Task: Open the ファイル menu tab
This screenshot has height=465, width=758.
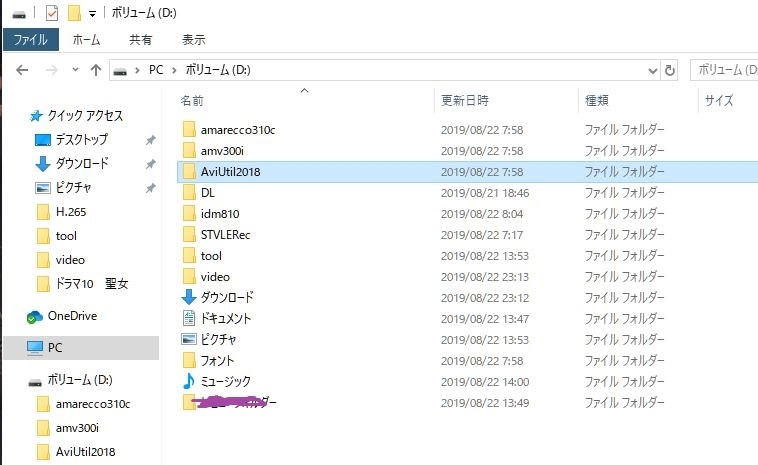Action: coord(31,39)
